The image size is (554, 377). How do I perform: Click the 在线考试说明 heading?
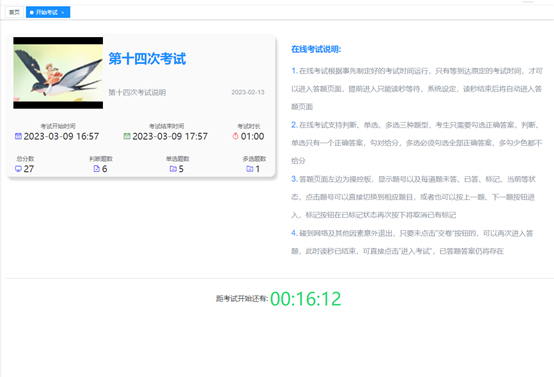(316, 49)
